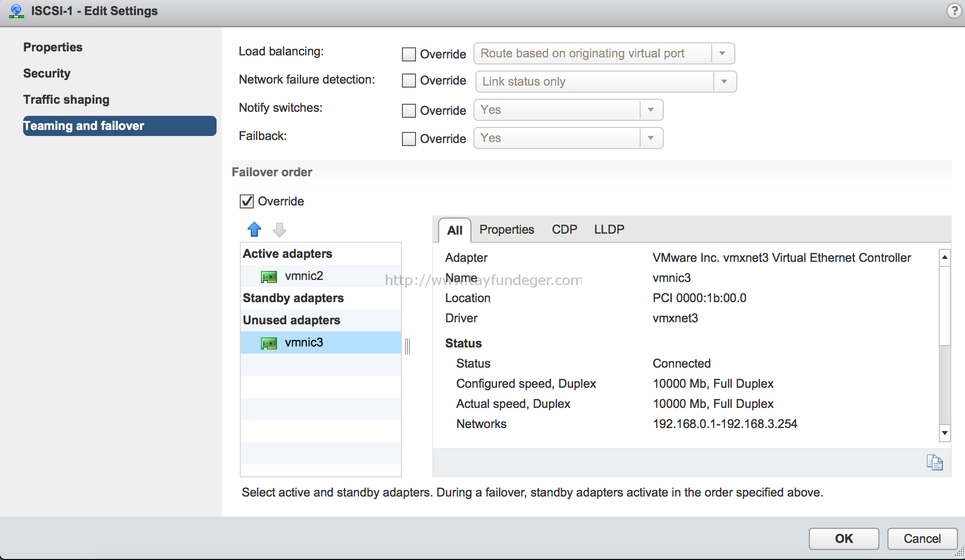Uncheck Failover order Override checkbox
Screen dimensions: 965x560
pyautogui.click(x=247, y=201)
